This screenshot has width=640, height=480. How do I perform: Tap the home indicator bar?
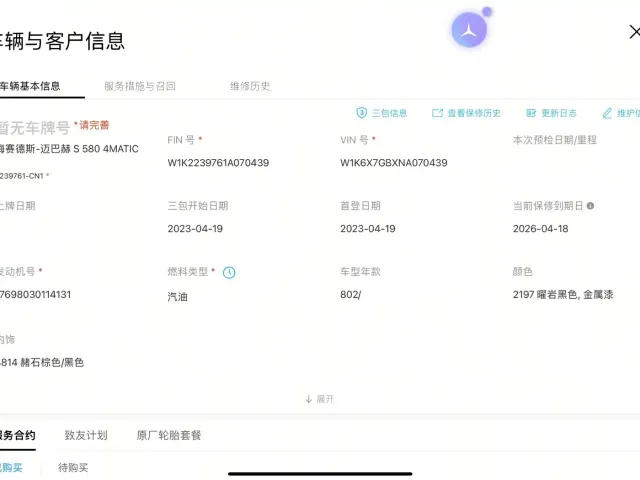[320, 474]
